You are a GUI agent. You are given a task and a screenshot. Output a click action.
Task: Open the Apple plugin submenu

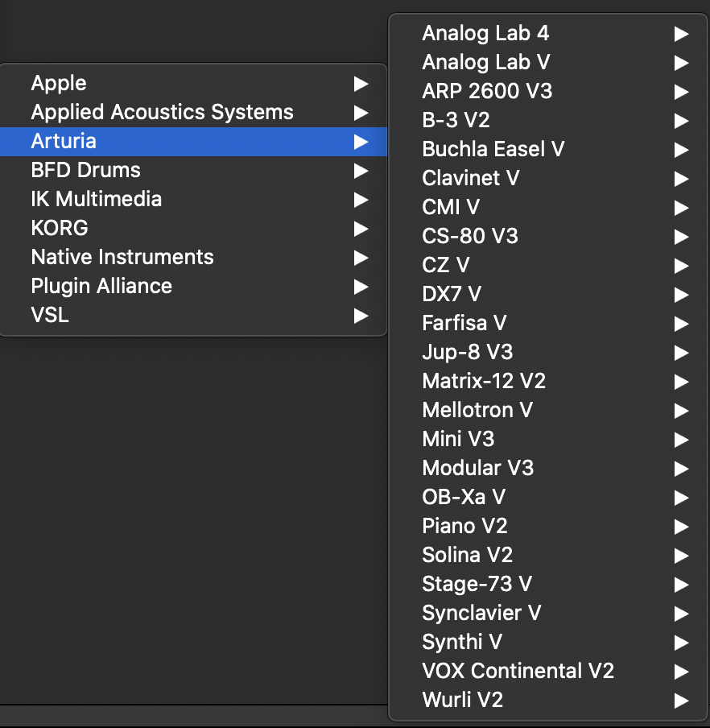tap(59, 83)
